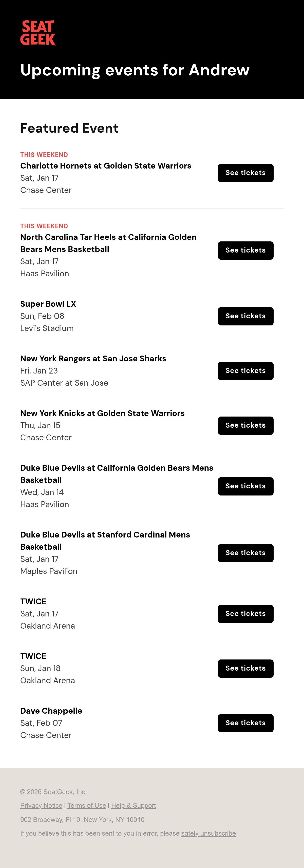This screenshot has width=304, height=868.
Task: See tickets for North Carolina Tar Heels game
Action: pos(245,250)
